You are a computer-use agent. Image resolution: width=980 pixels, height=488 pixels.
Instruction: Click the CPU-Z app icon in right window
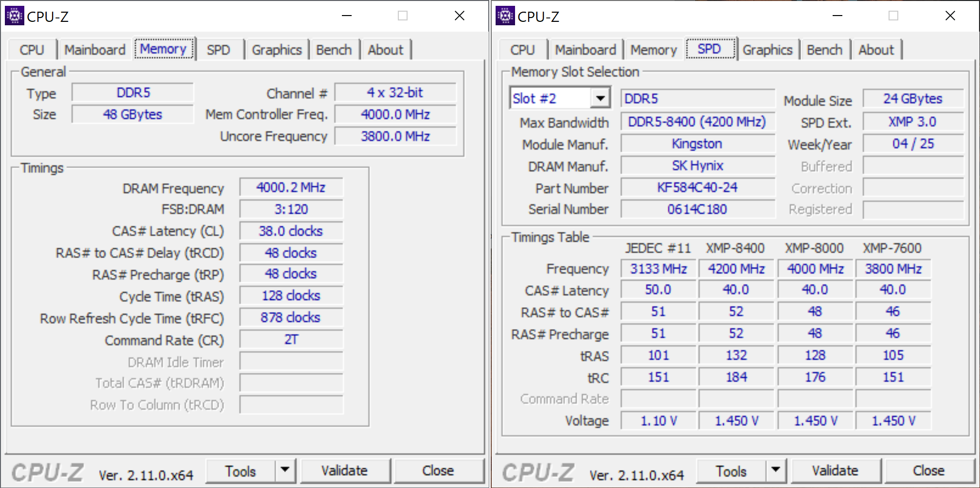click(505, 16)
